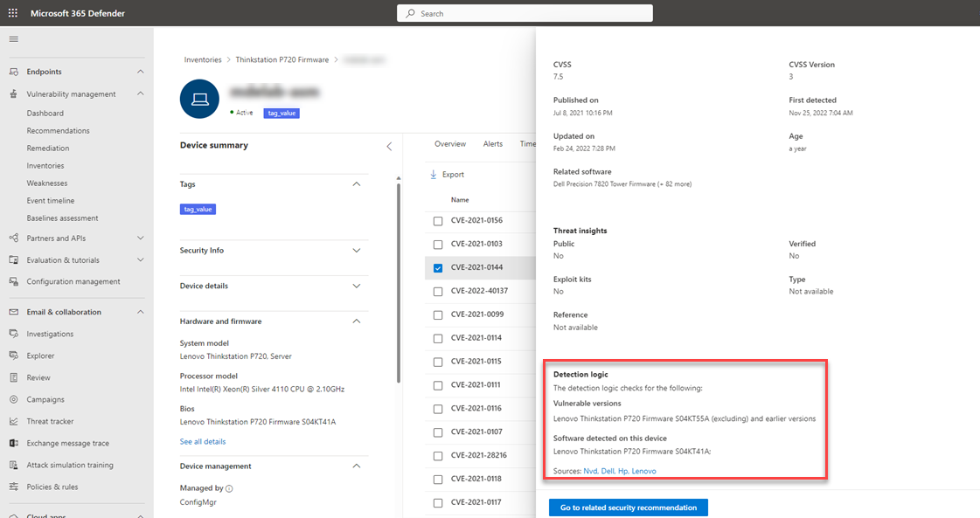Click the Configuration management icon
The height and width of the screenshot is (518, 980).
tap(13, 281)
